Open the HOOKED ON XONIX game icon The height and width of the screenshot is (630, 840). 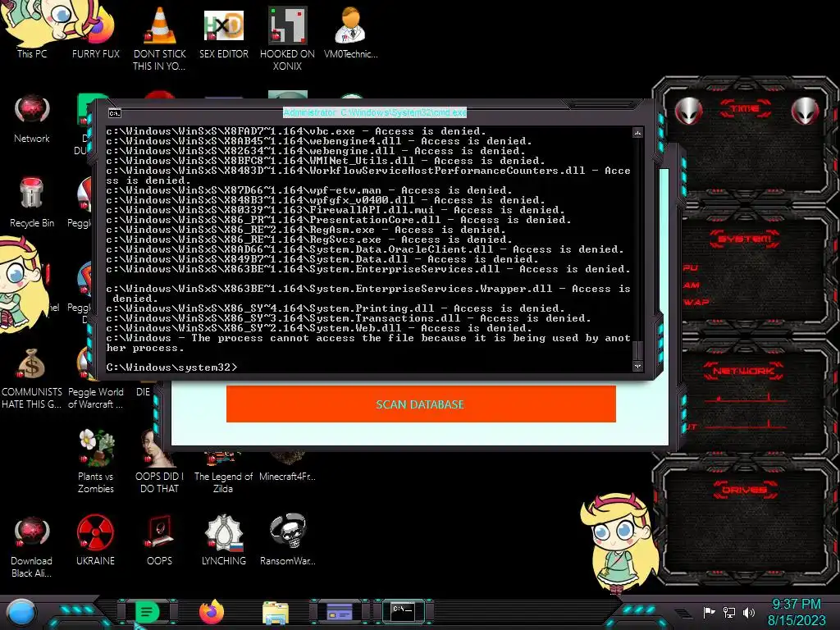(x=287, y=38)
